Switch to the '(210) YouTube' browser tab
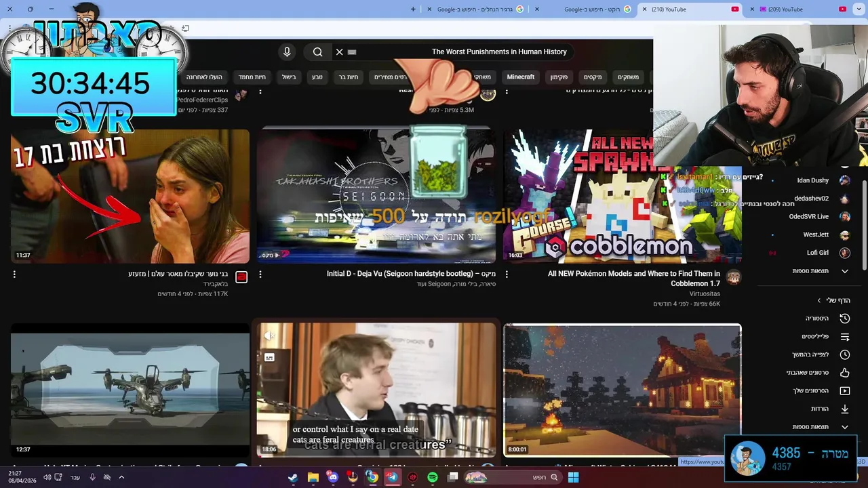The image size is (868, 488). click(690, 9)
